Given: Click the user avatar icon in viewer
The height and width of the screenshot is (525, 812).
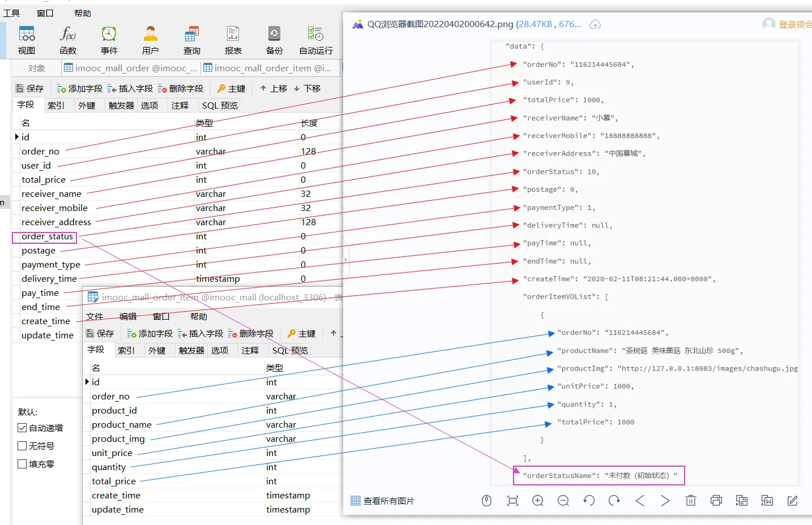Looking at the screenshot, I should coord(768,24).
